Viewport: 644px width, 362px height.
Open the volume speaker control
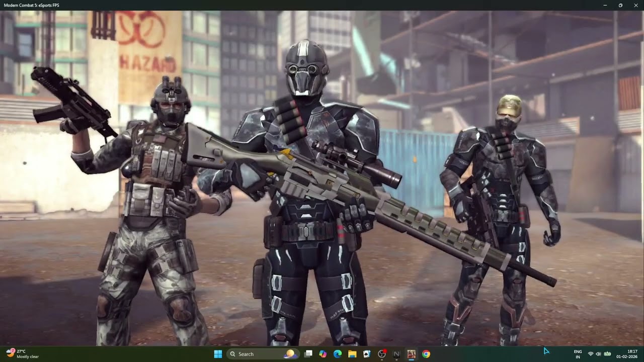tap(598, 354)
